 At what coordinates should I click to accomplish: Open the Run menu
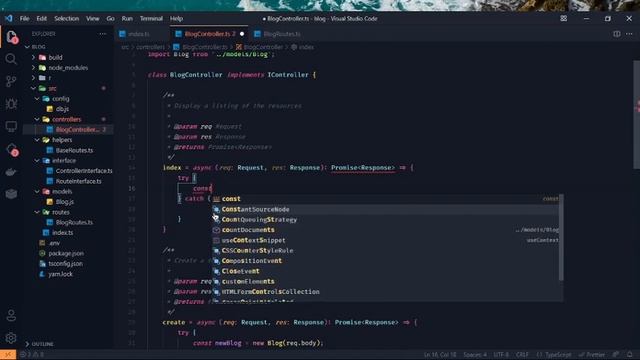coord(127,18)
